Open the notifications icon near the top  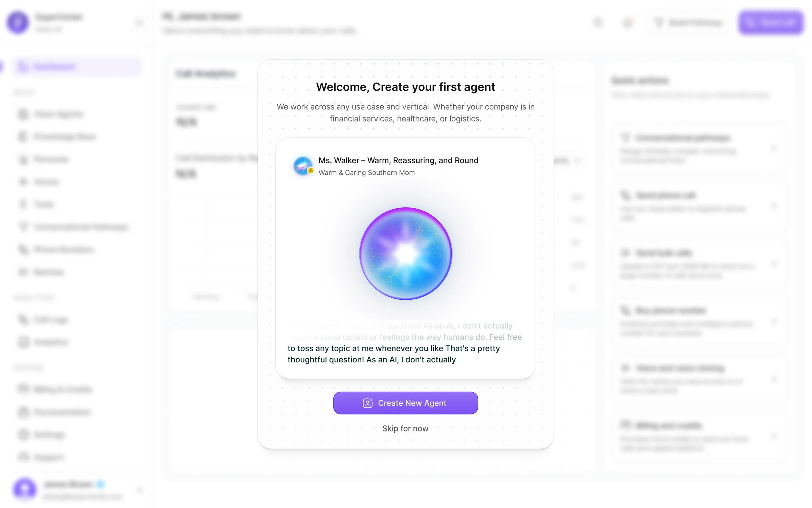(628, 22)
